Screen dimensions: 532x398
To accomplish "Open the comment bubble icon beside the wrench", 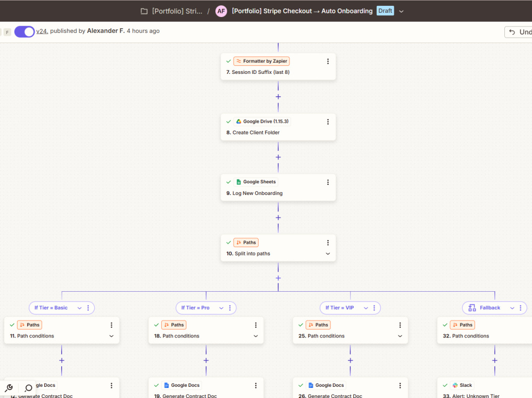I will (x=29, y=388).
